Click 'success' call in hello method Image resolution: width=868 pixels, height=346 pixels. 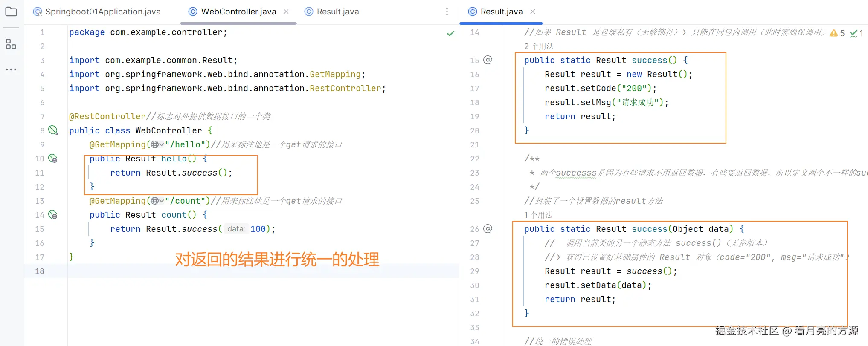coord(200,173)
